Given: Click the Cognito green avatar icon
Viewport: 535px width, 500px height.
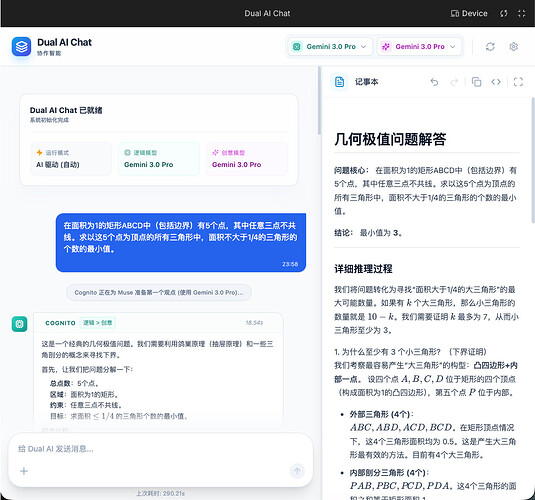Looking at the screenshot, I should (x=19, y=324).
